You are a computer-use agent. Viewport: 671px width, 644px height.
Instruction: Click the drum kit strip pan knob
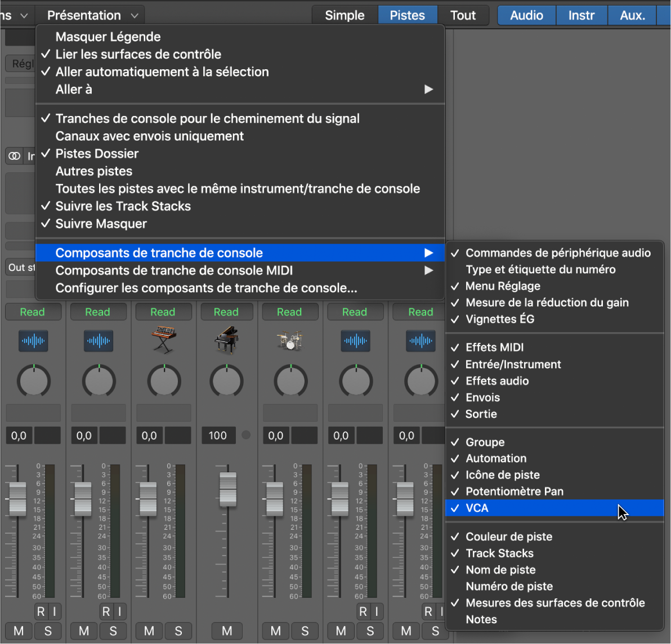coord(290,381)
